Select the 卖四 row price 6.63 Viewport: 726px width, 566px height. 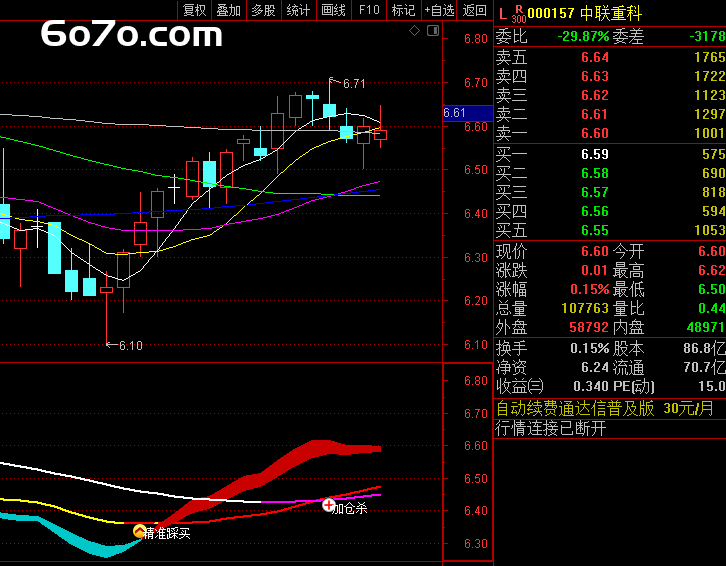pyautogui.click(x=595, y=76)
